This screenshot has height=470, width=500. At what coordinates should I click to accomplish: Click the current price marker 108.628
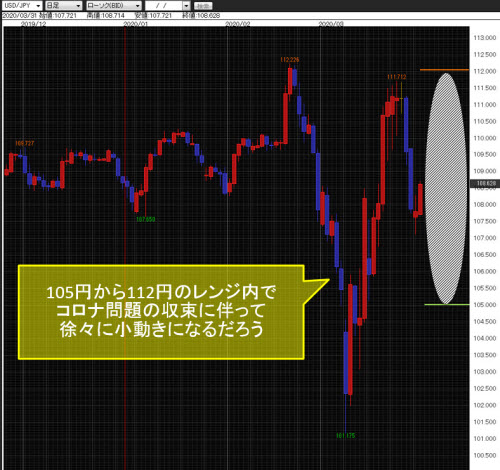point(485,183)
